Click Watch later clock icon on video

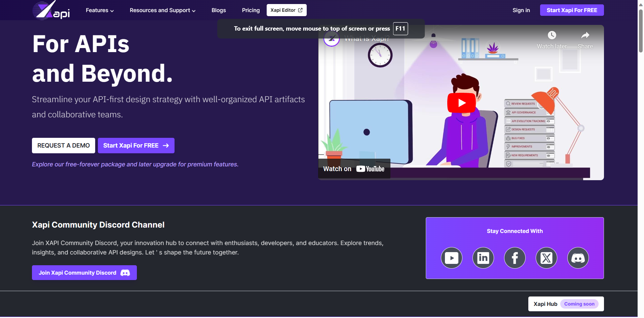552,36
